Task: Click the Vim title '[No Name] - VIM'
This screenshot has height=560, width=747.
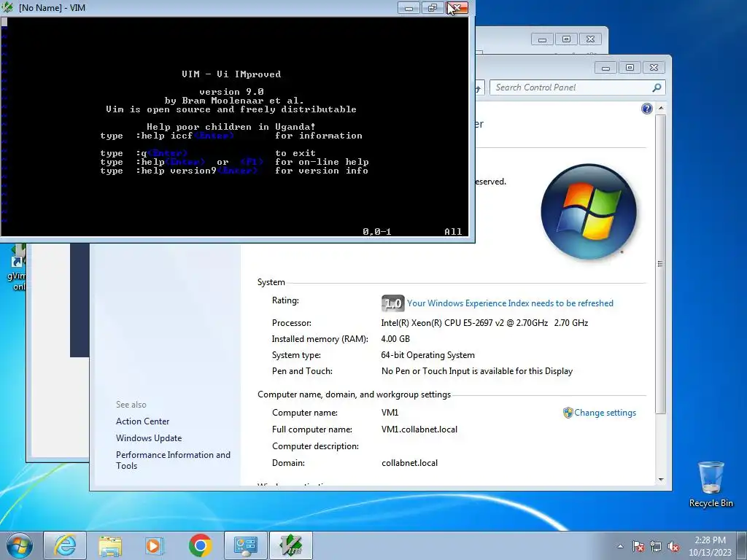Action: point(52,8)
